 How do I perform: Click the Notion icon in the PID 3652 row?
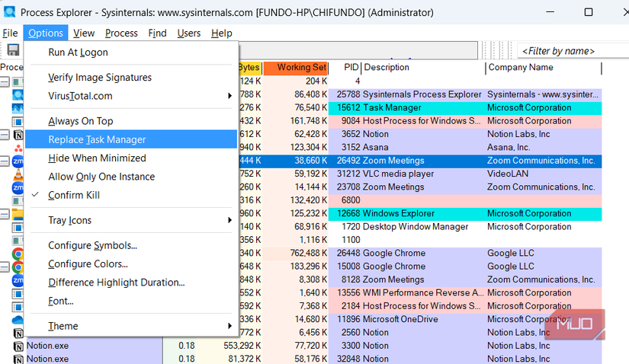(x=18, y=135)
